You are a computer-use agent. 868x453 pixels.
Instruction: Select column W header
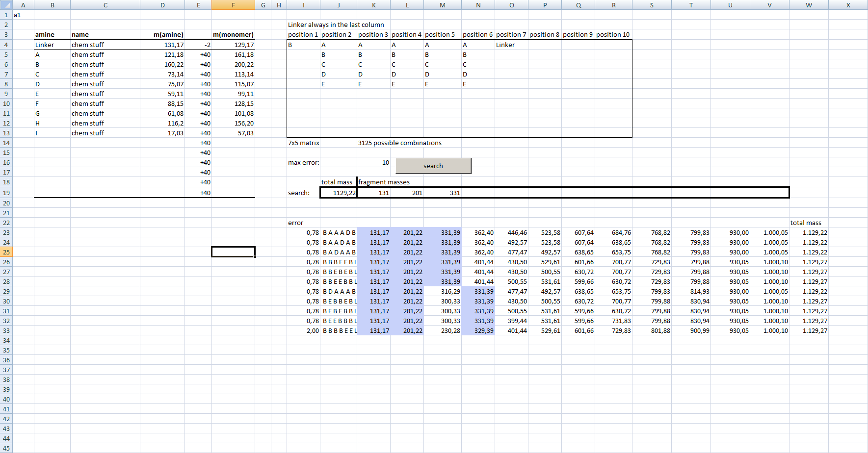tap(809, 5)
